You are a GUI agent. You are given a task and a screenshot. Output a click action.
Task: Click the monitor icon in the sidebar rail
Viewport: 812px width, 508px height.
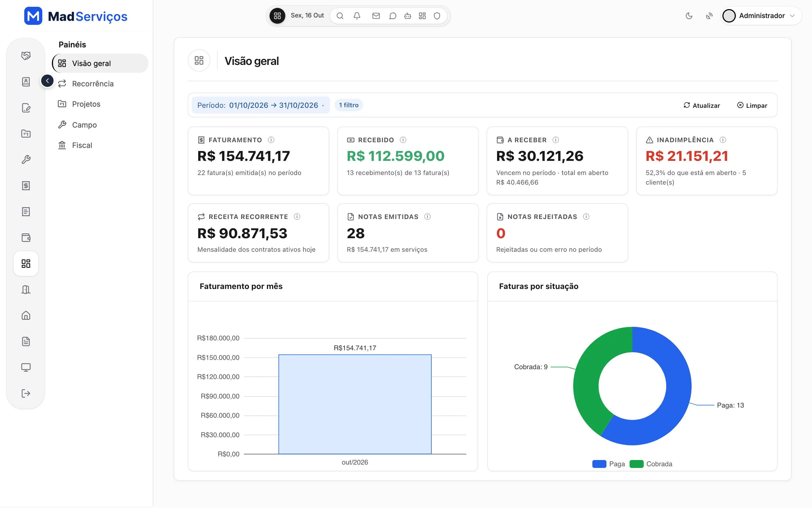pyautogui.click(x=26, y=367)
